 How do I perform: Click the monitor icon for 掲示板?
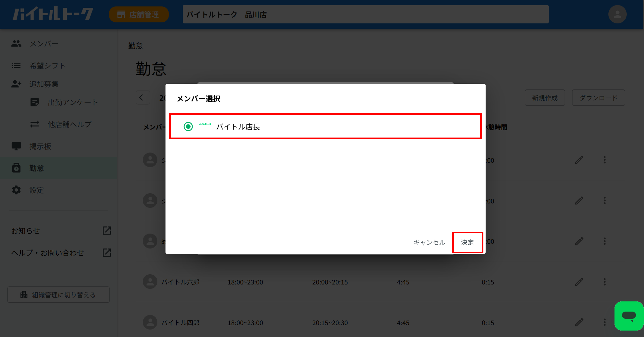coord(16,146)
